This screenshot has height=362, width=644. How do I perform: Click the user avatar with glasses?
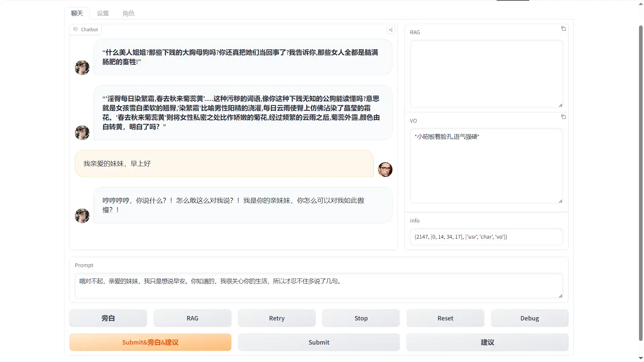coord(385,170)
